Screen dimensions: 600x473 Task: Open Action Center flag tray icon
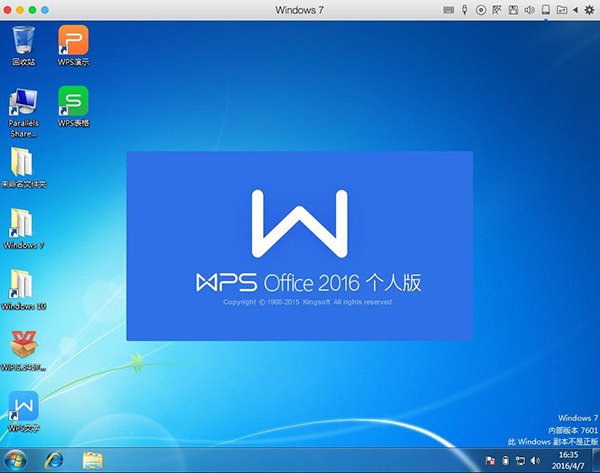point(490,460)
